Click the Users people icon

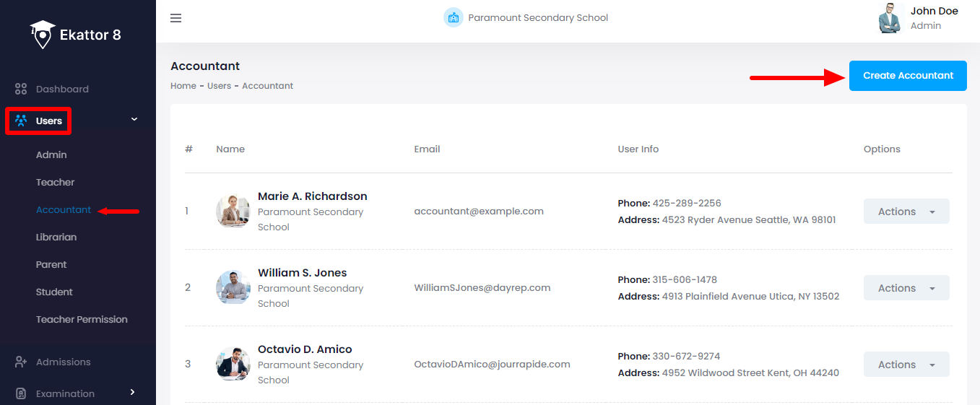[21, 121]
